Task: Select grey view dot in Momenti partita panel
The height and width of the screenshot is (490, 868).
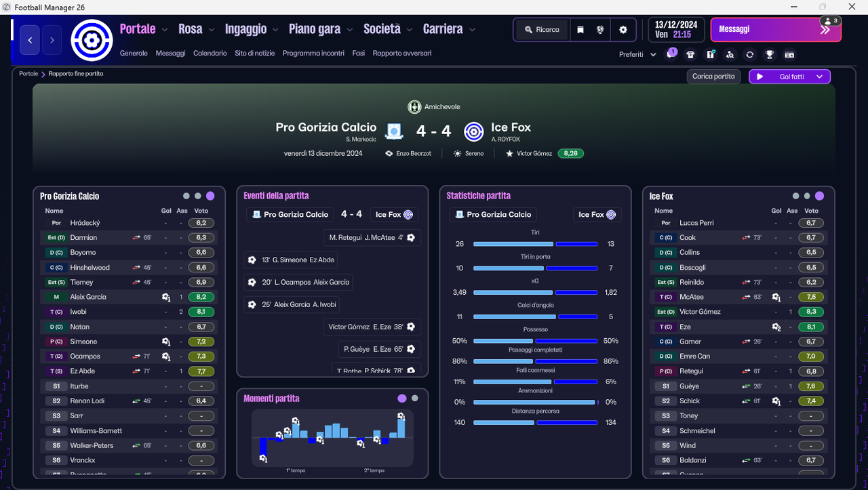Action: [415, 399]
